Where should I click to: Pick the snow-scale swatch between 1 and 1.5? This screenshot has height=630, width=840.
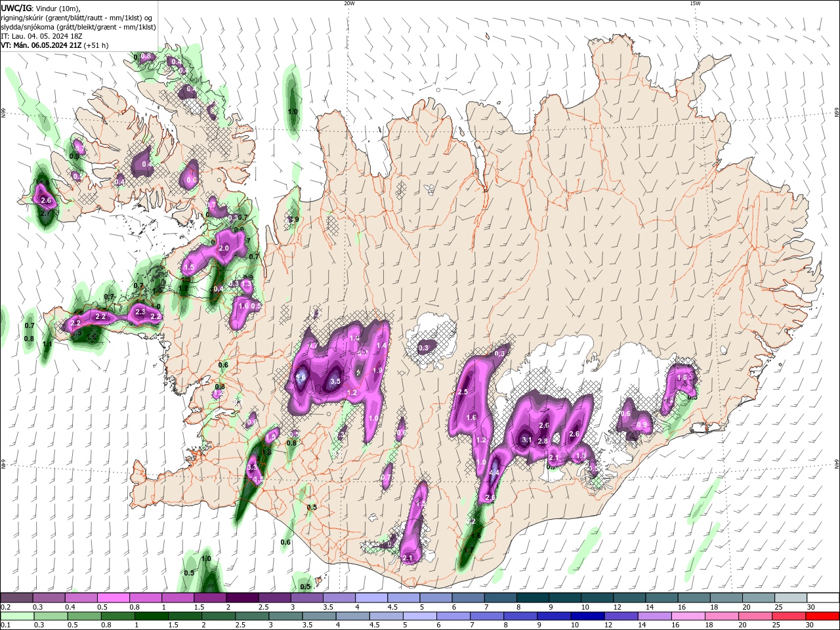178,598
